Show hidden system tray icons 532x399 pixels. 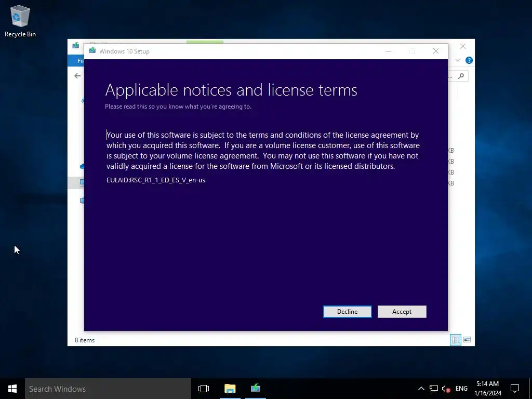(421, 389)
